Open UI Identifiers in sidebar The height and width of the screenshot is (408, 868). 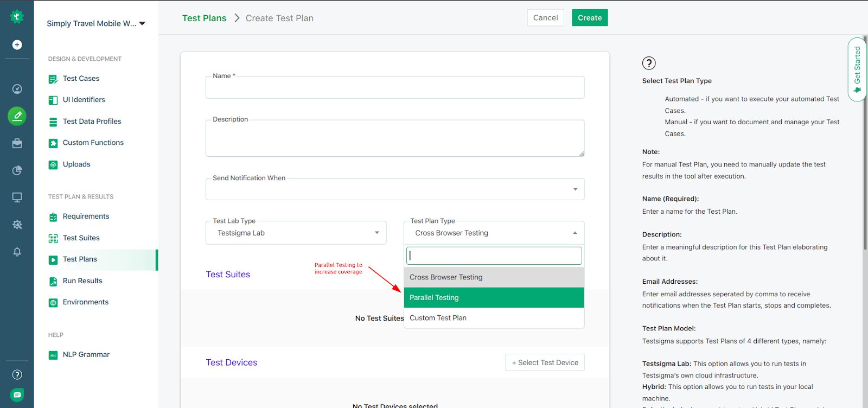click(84, 100)
